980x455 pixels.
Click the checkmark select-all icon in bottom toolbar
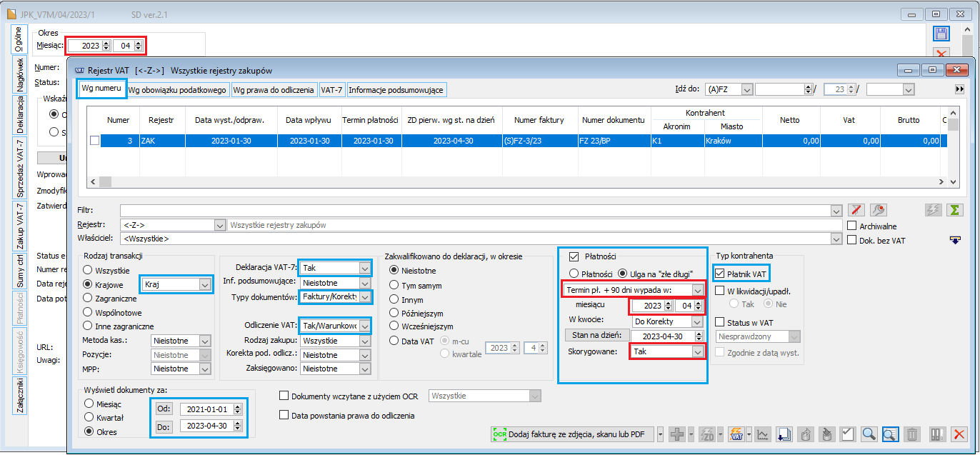click(848, 434)
